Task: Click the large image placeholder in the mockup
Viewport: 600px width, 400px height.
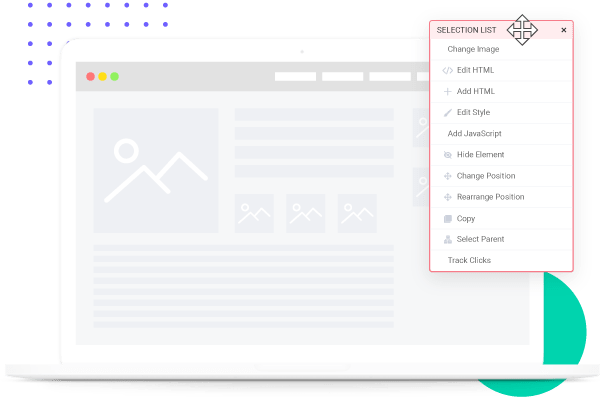Action: 156,170
